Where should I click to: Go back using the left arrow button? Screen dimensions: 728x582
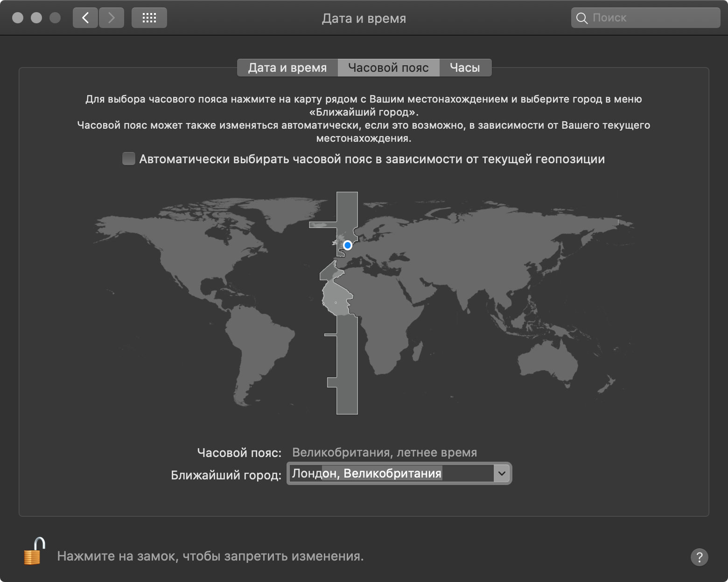[x=85, y=18]
